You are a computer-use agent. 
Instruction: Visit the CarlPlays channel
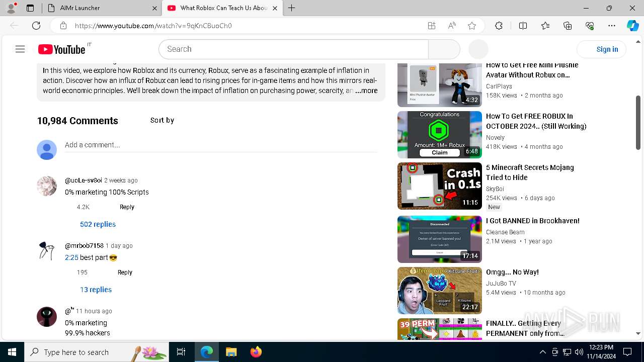499,86
